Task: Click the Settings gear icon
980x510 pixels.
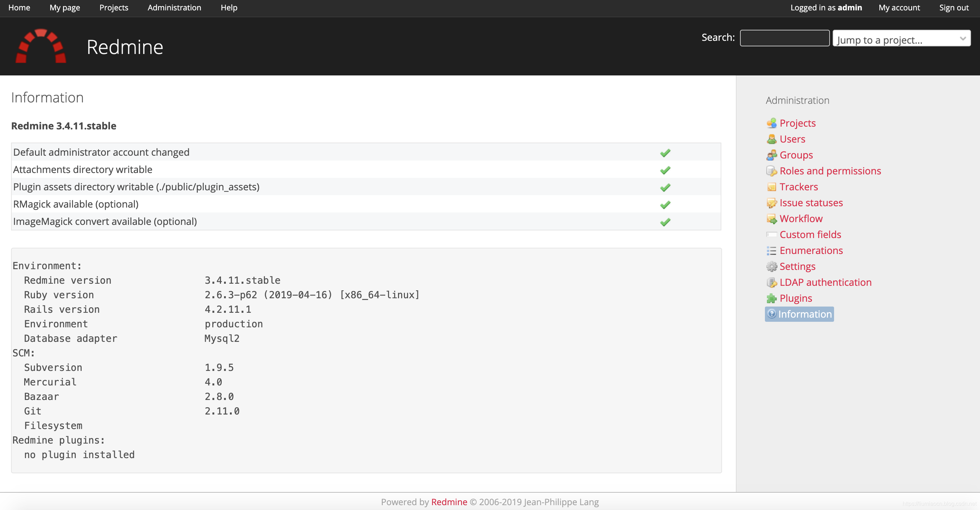Action: pos(771,266)
